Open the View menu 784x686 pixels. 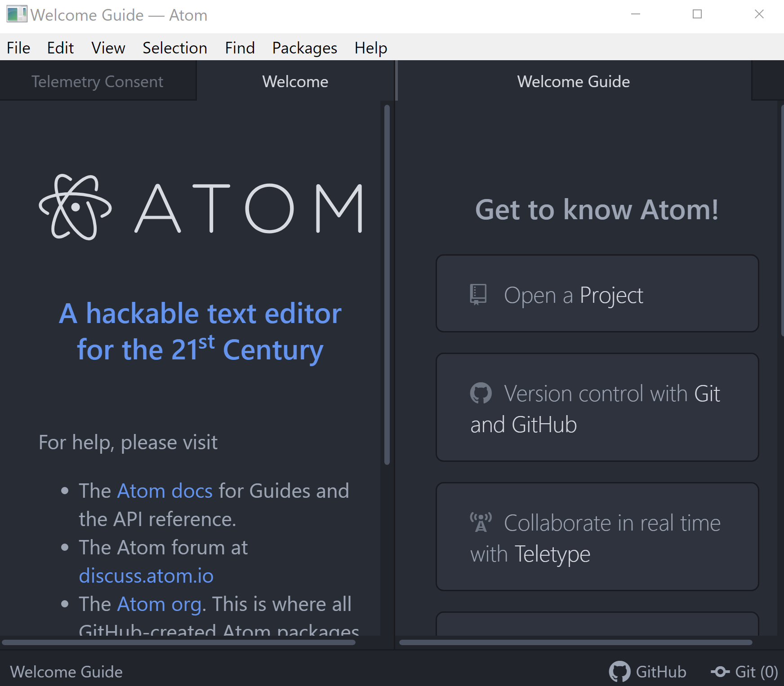tap(108, 48)
